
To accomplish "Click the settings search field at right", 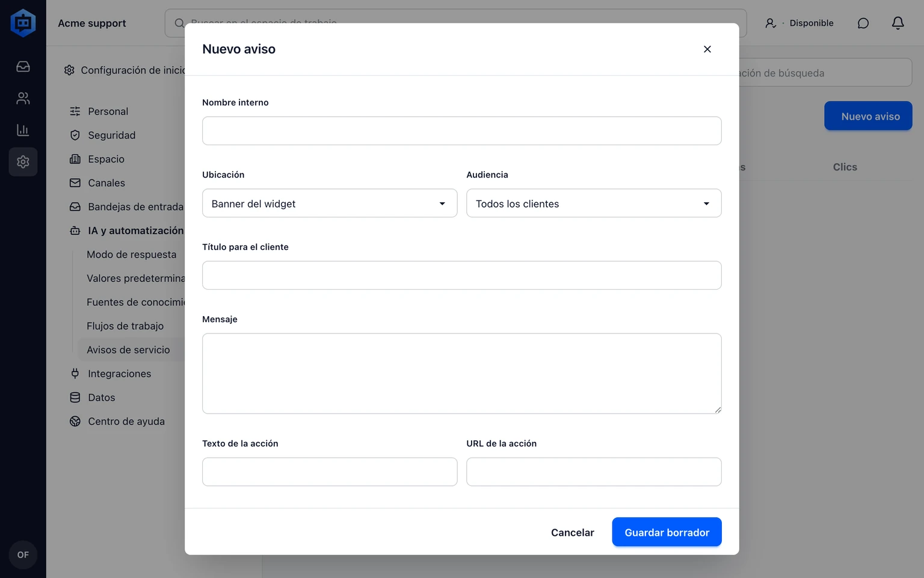I will click(x=825, y=73).
